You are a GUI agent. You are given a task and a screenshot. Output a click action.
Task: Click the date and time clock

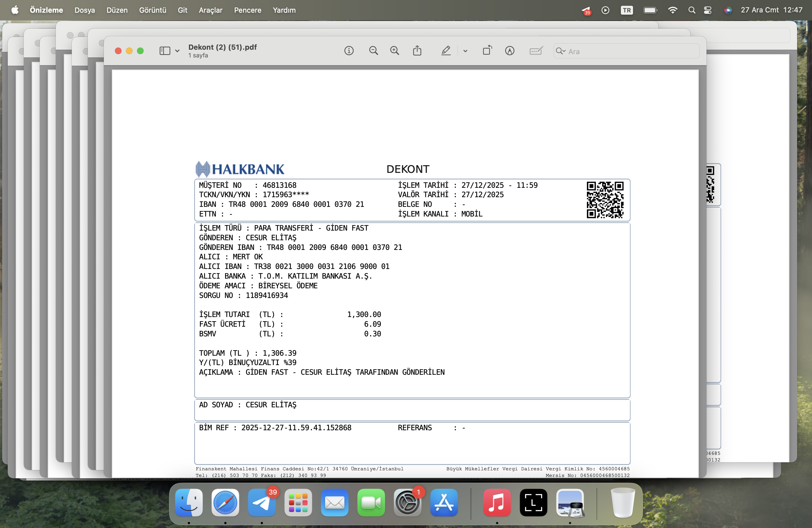[771, 10]
